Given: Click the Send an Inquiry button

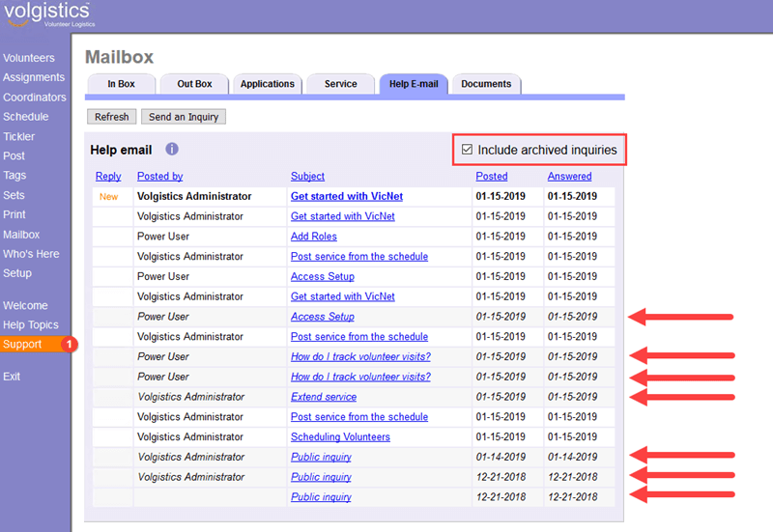Looking at the screenshot, I should (184, 117).
